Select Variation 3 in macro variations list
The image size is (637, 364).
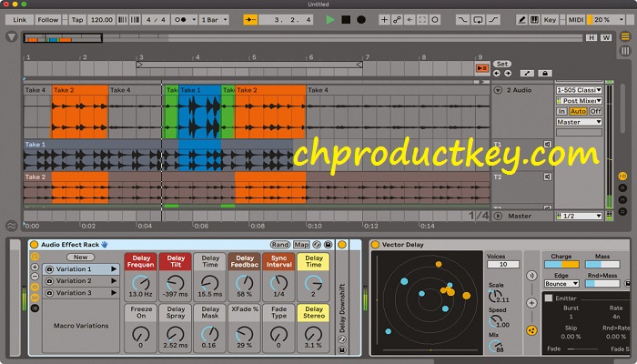[x=80, y=292]
